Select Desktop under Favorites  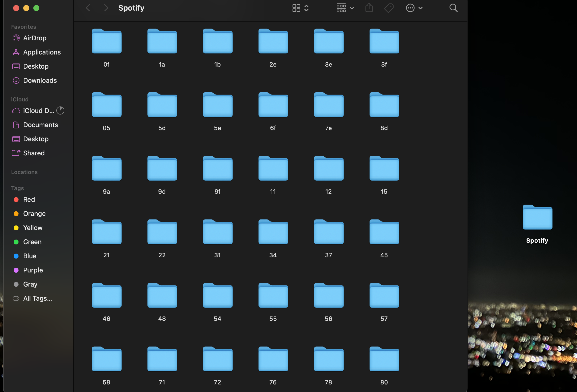tap(36, 66)
